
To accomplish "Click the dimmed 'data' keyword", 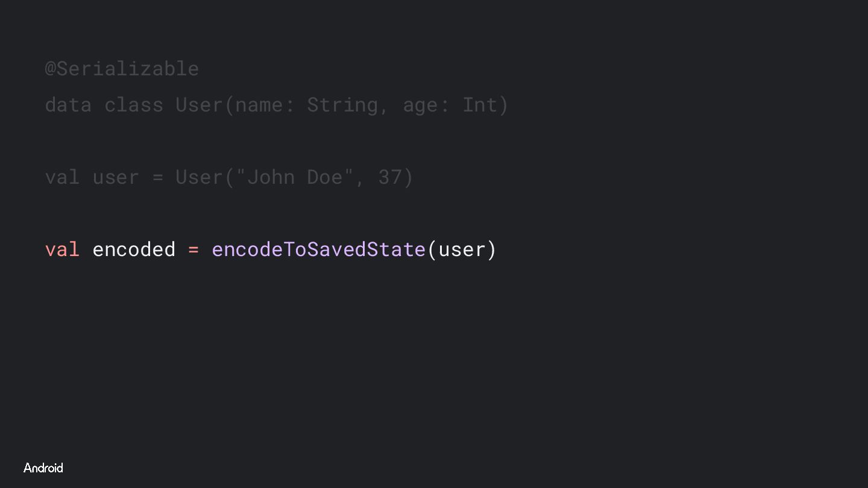I will pos(68,105).
